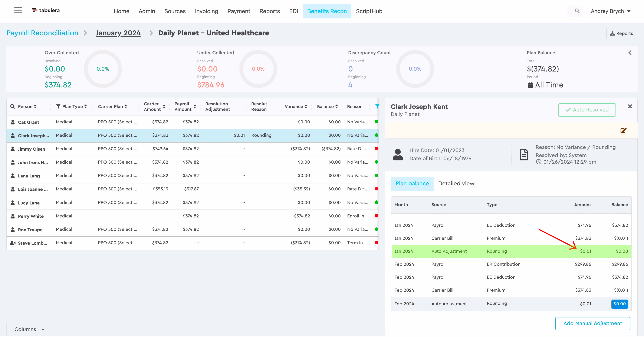Switch to the Plan balance tab
This screenshot has width=644, height=337.
point(412,183)
